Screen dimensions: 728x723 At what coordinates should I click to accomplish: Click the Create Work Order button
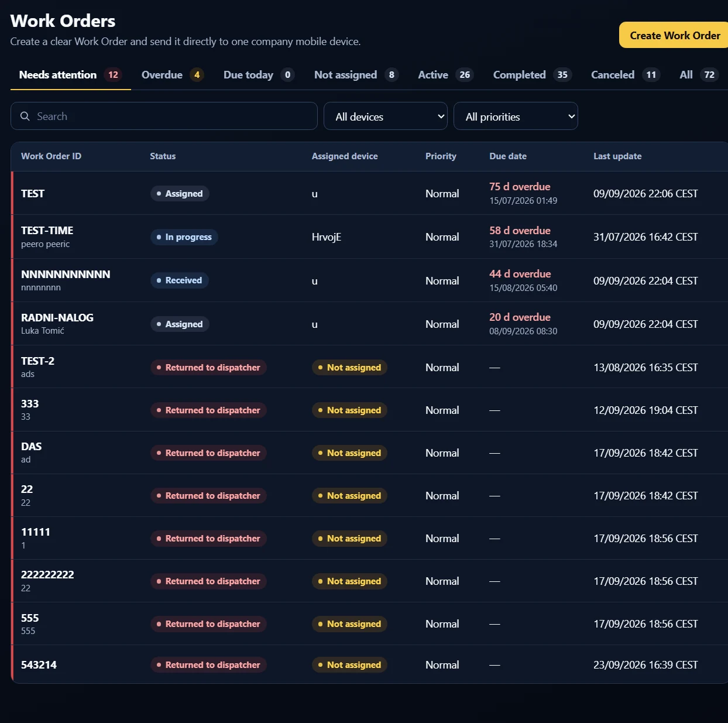click(674, 35)
